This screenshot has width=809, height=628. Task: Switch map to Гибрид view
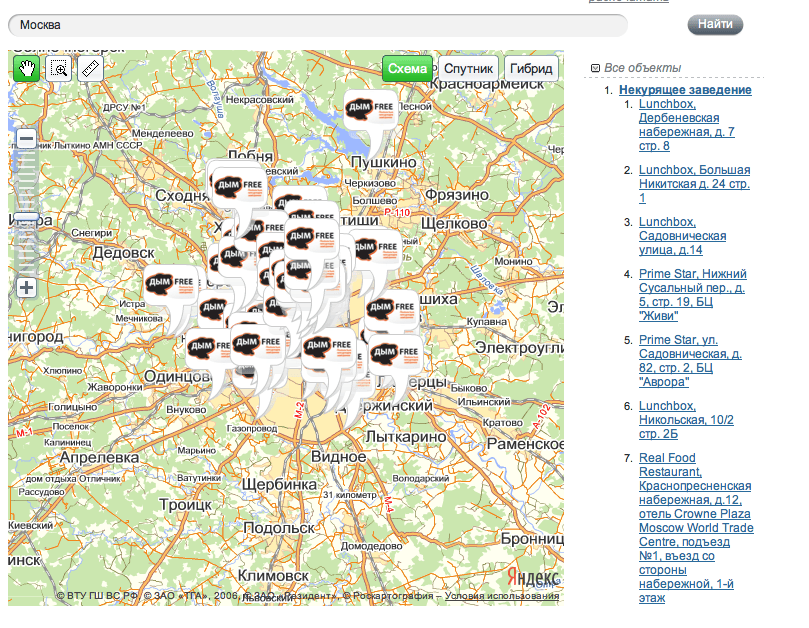531,69
